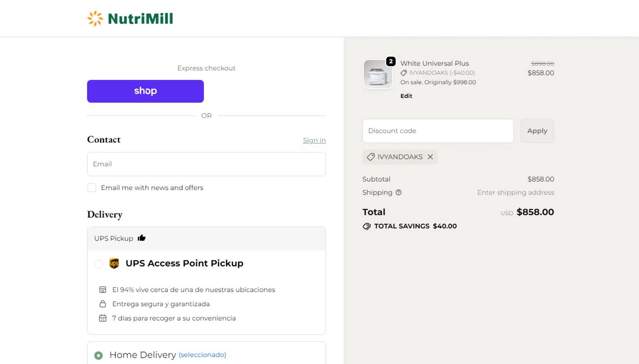The width and height of the screenshot is (639, 364).
Task: Click the Total Savings tag icon
Action: [366, 226]
